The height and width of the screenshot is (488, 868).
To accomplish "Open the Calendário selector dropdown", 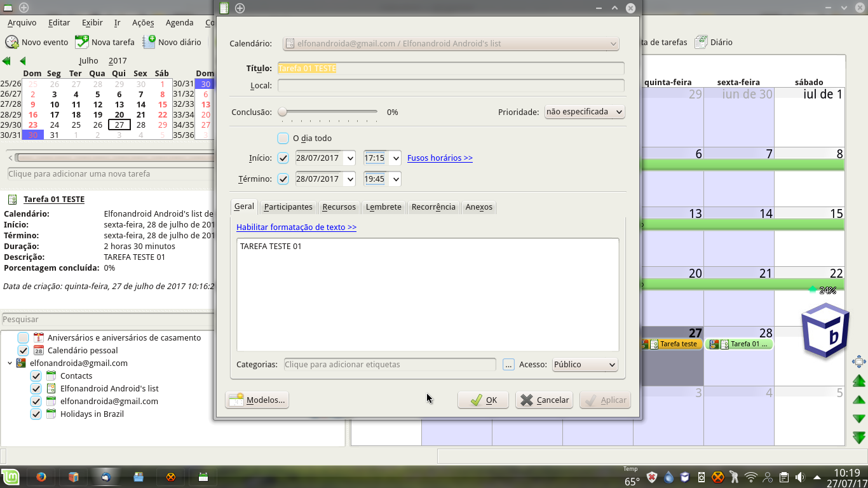I will click(451, 44).
